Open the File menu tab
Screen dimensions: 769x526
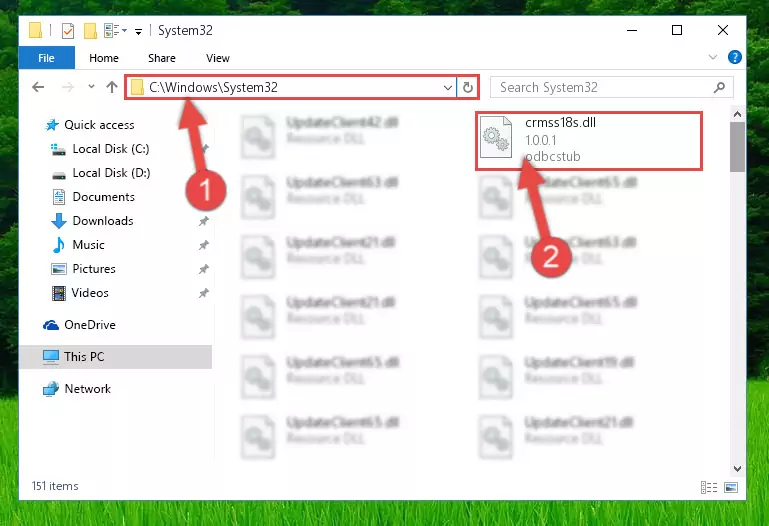pos(47,58)
